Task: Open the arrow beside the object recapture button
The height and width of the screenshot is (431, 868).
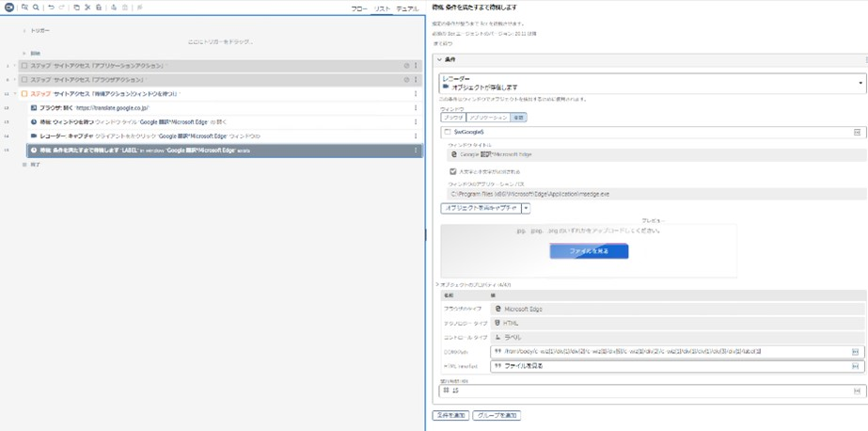Action: [x=526, y=208]
